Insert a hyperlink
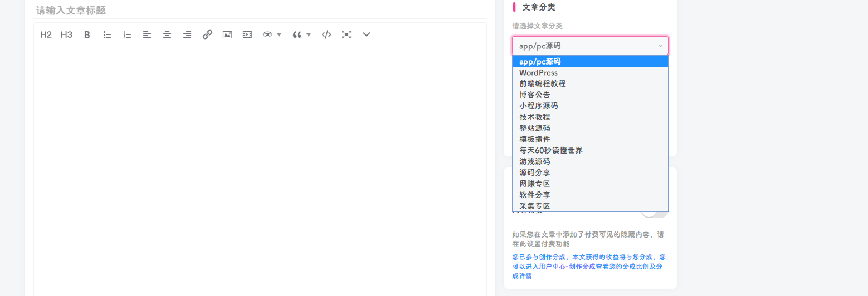The height and width of the screenshot is (296, 868). tap(207, 34)
